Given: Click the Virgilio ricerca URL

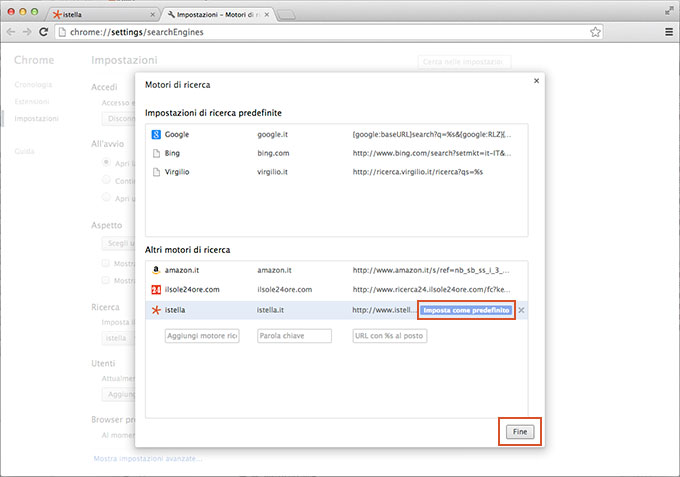Looking at the screenshot, I should coord(418,172).
